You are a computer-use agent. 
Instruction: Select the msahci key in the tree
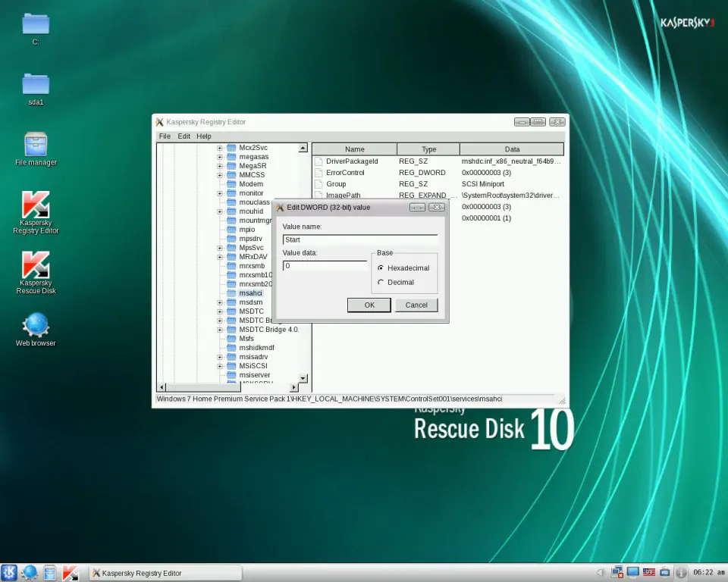(x=251, y=293)
